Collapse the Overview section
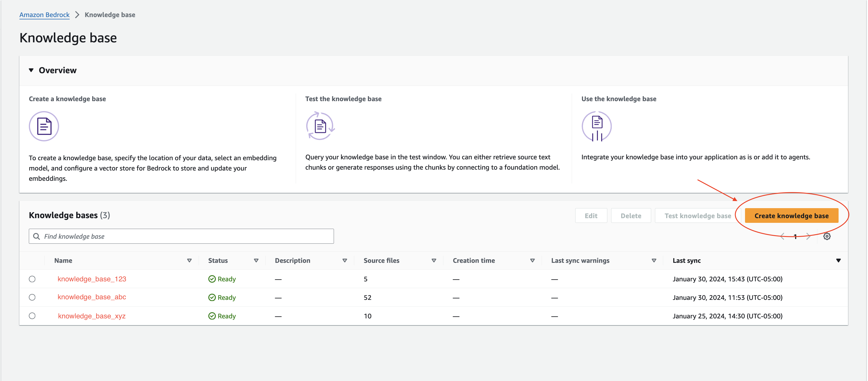 click(31, 70)
